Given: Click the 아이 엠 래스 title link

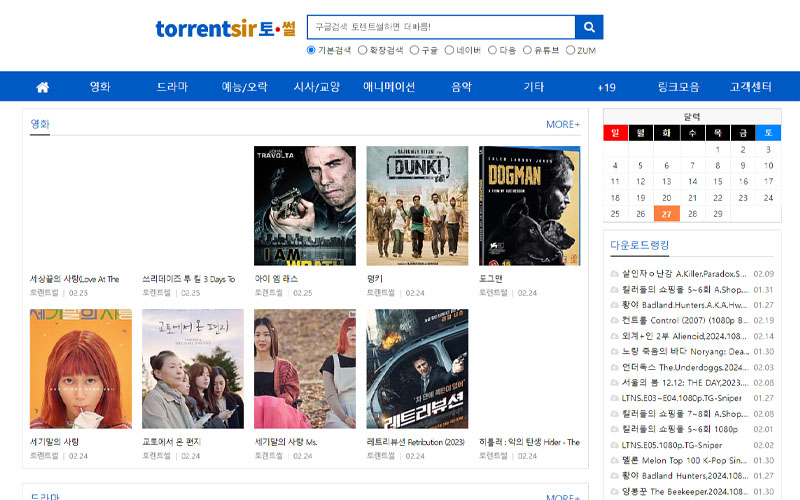Looking at the screenshot, I should [276, 279].
